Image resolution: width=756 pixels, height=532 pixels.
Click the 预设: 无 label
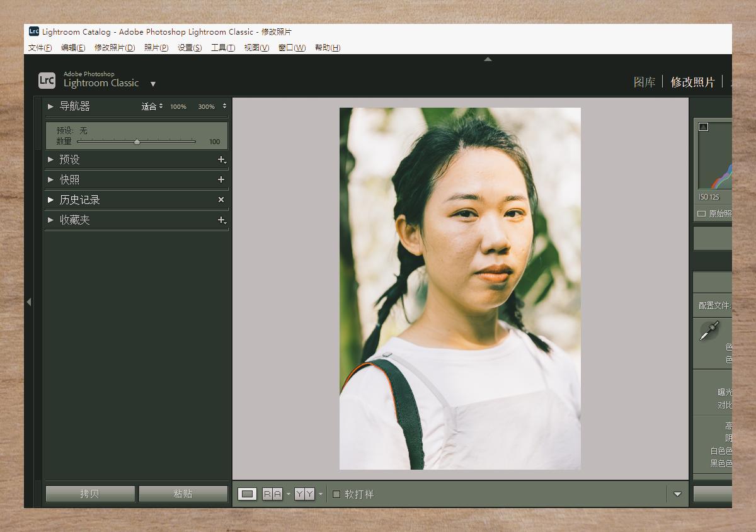tap(72, 130)
